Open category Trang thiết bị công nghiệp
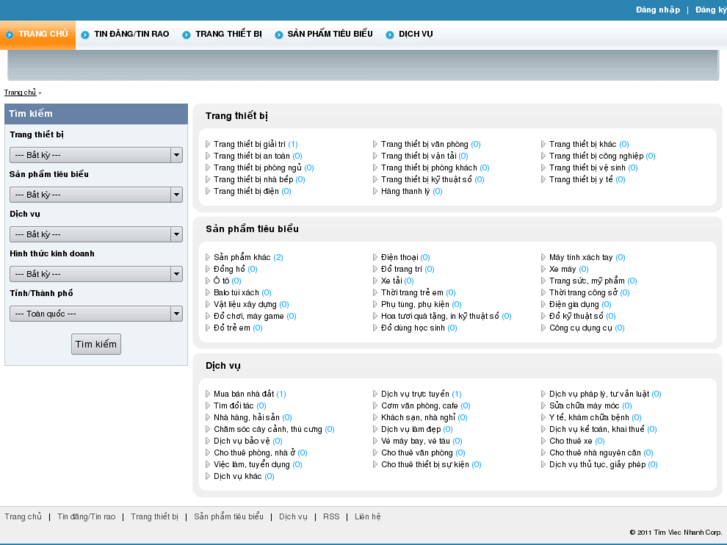 pos(596,156)
